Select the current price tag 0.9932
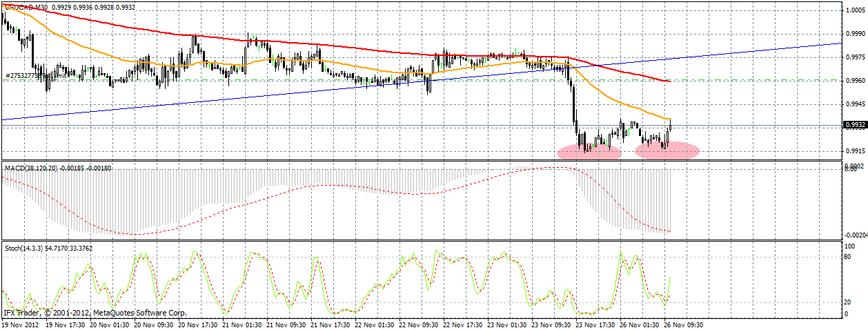This screenshot has height=330, width=868. [855, 125]
